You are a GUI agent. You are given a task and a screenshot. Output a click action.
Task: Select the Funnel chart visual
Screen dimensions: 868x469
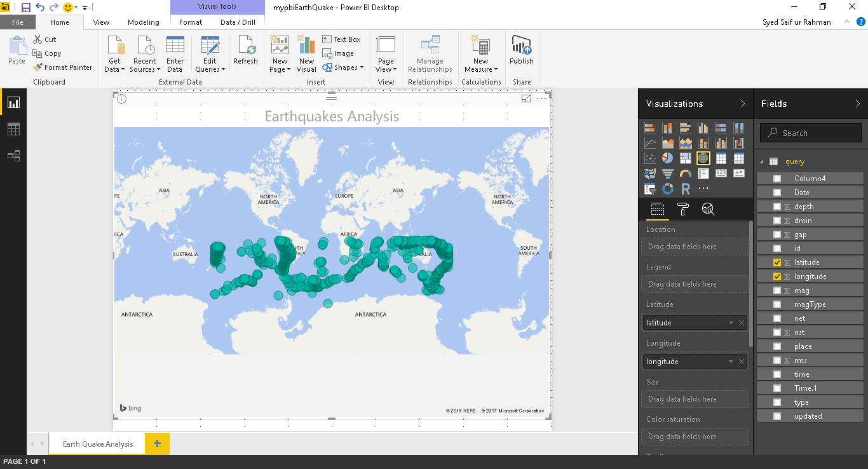tap(667, 173)
